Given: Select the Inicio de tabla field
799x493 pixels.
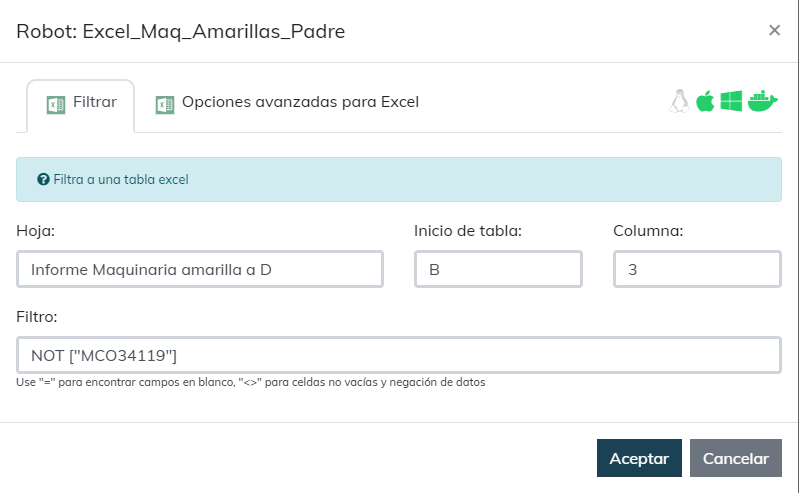Looking at the screenshot, I should tap(498, 269).
